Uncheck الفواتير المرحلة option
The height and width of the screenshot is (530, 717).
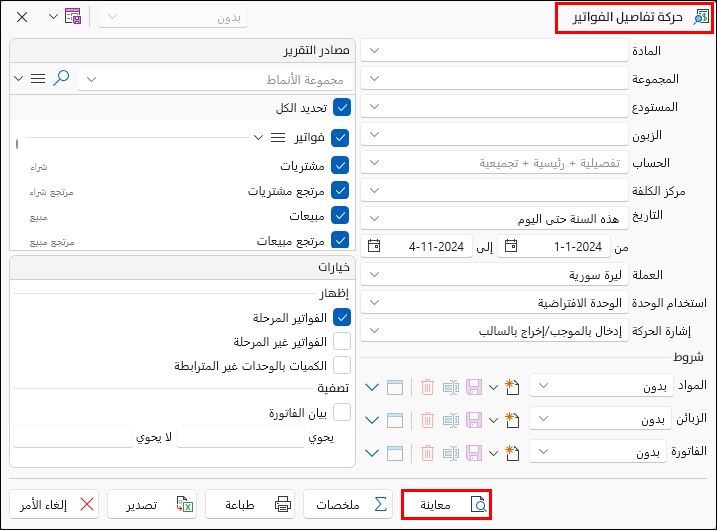point(342,317)
